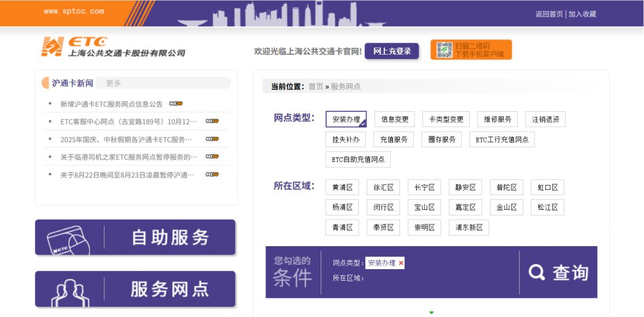Select the 充值服务 service type filter
644x317 pixels.
pyautogui.click(x=394, y=139)
